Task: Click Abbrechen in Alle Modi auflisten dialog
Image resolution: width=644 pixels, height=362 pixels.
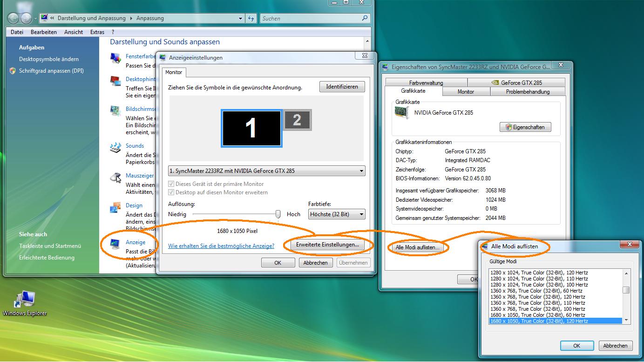Action: pyautogui.click(x=615, y=346)
